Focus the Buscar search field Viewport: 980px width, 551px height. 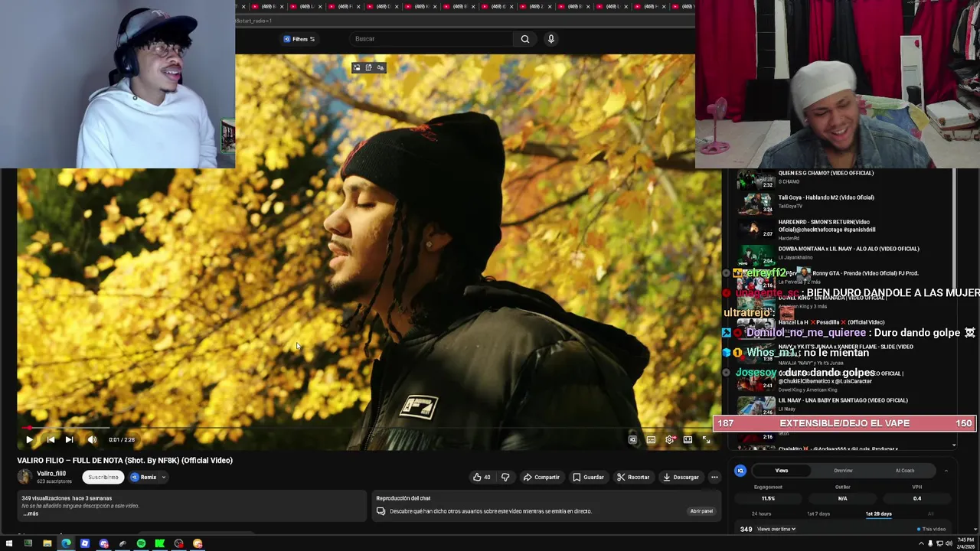point(431,39)
